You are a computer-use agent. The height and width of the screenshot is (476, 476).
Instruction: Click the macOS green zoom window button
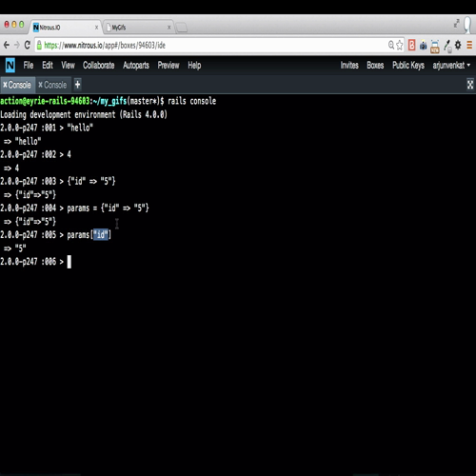tap(22, 25)
